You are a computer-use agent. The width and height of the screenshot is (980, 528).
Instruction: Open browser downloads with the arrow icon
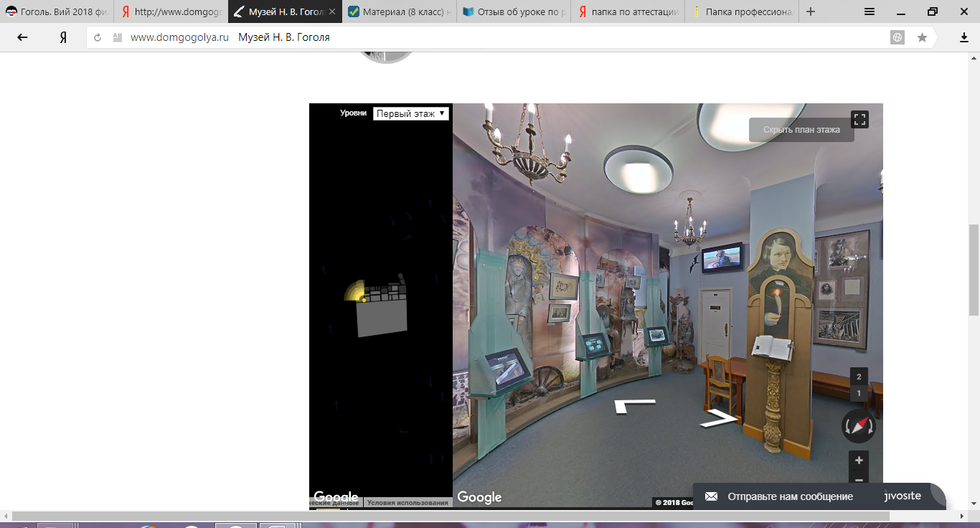click(x=964, y=37)
